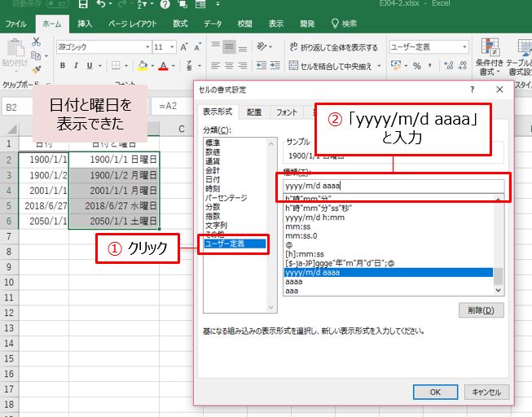
Task: Toggle Underline formatting
Action: point(90,65)
